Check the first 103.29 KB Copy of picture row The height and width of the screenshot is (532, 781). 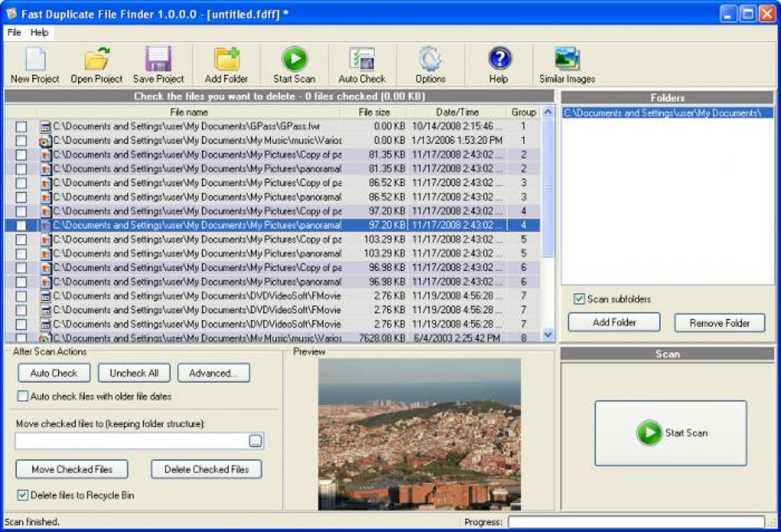pos(21,240)
